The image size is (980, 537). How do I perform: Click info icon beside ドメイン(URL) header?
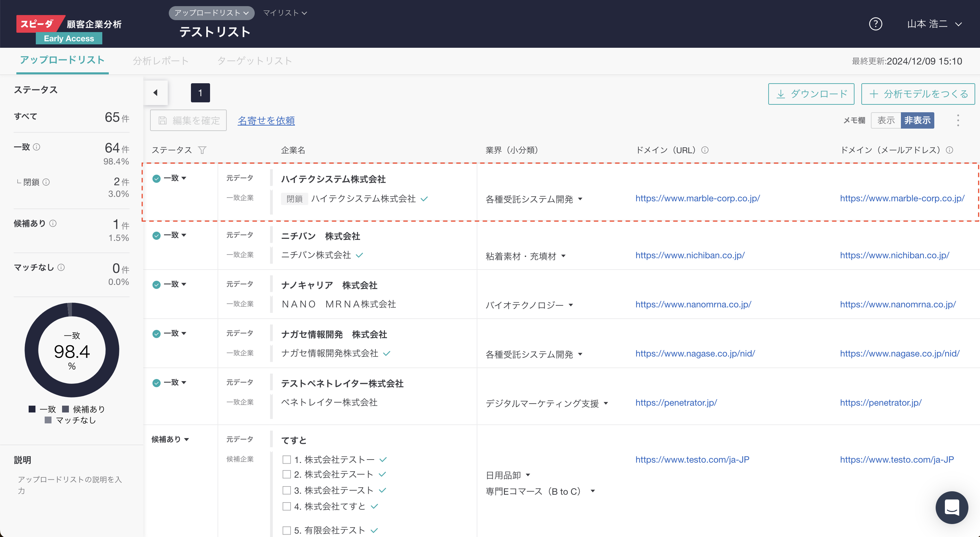(x=705, y=150)
